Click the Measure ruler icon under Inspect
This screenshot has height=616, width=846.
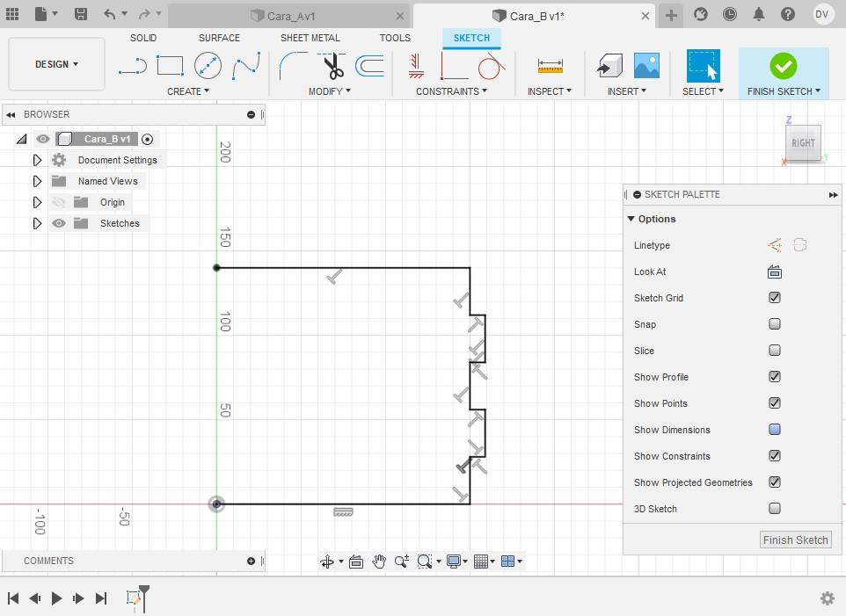pyautogui.click(x=551, y=66)
